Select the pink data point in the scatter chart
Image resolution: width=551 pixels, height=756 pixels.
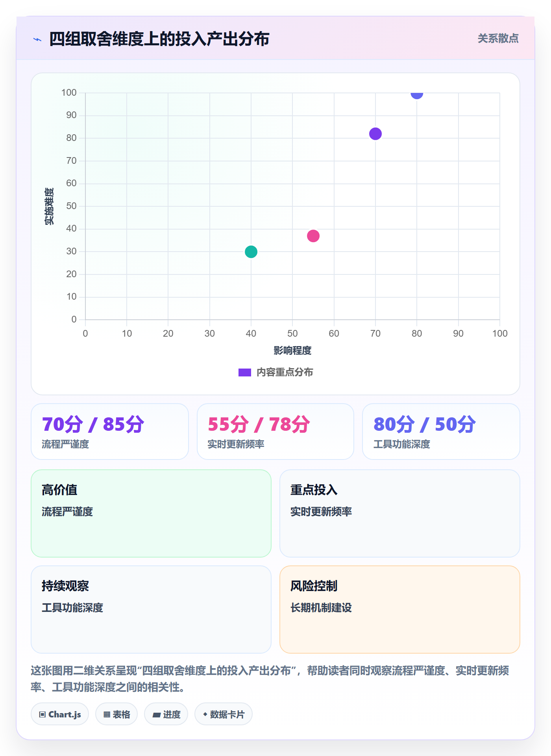[313, 236]
